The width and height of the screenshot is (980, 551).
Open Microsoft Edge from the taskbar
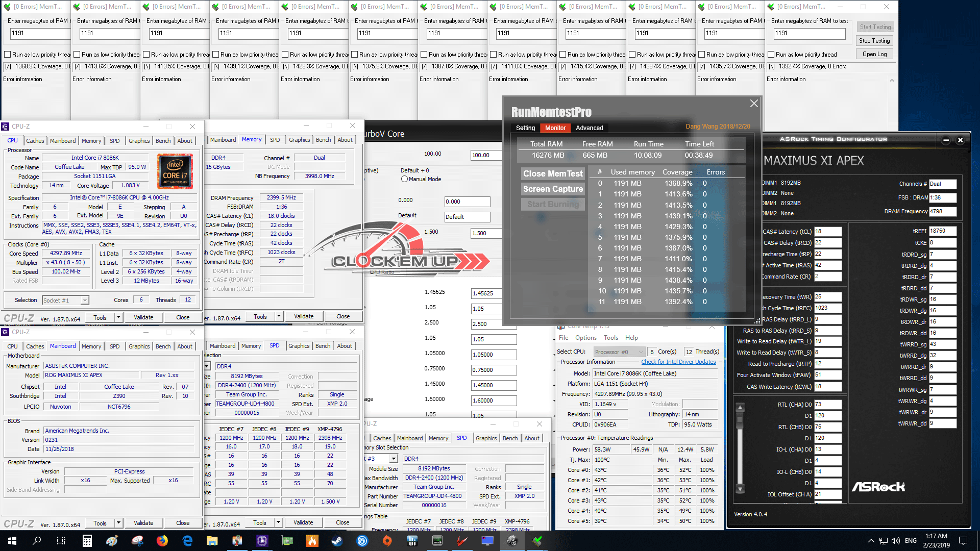coord(187,541)
